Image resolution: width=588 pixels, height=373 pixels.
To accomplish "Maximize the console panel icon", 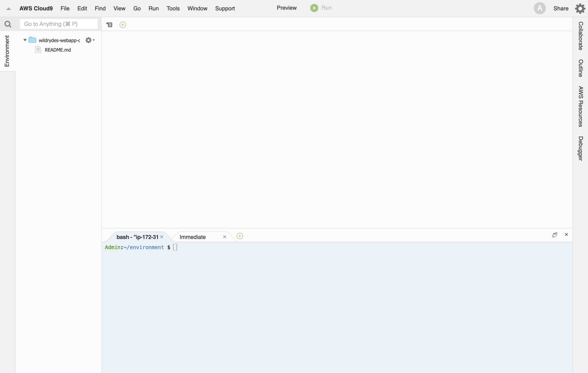I will pyautogui.click(x=555, y=235).
